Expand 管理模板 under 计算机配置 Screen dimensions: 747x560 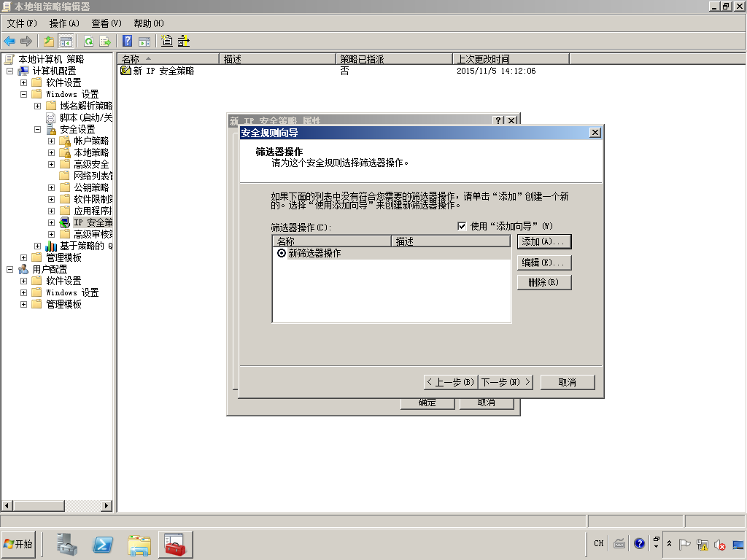[x=24, y=257]
